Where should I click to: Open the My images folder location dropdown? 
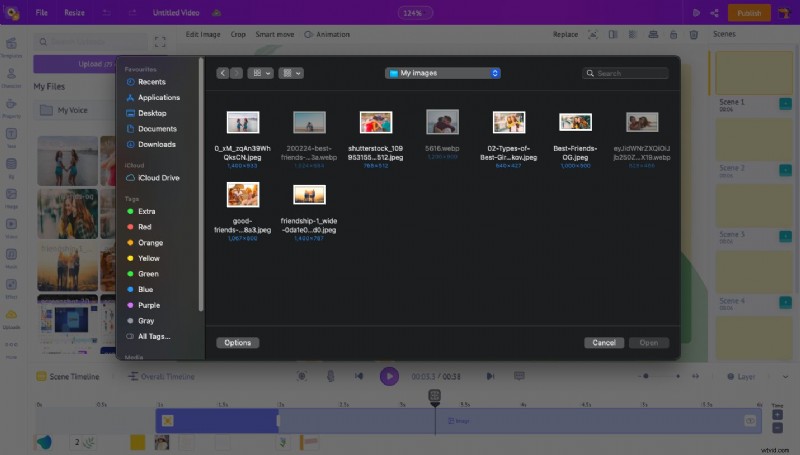443,73
